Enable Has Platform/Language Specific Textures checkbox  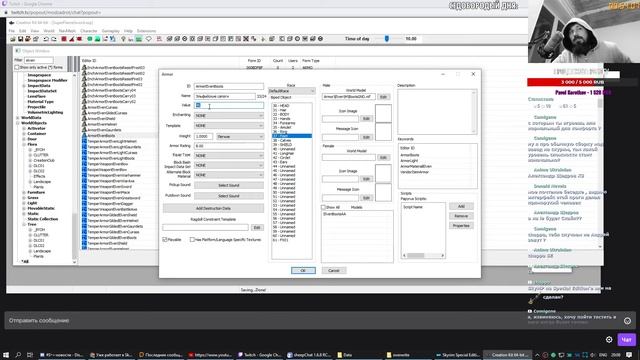(192, 240)
